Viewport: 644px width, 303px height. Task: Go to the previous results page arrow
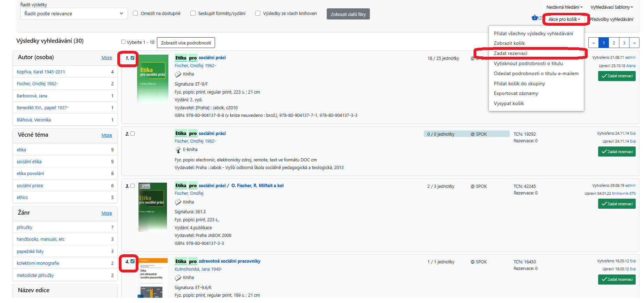pos(593,43)
